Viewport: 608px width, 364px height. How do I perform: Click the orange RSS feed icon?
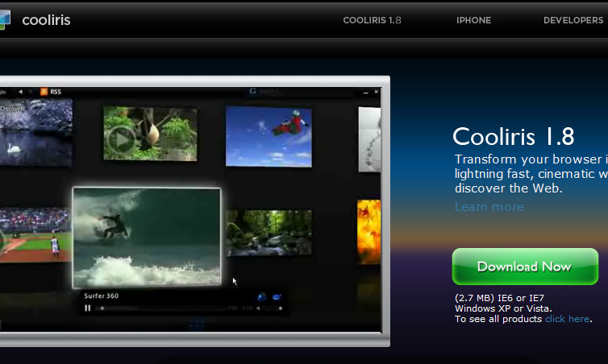click(44, 92)
